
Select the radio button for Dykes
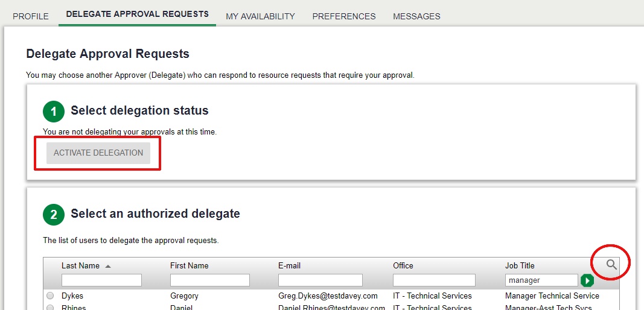(50, 296)
